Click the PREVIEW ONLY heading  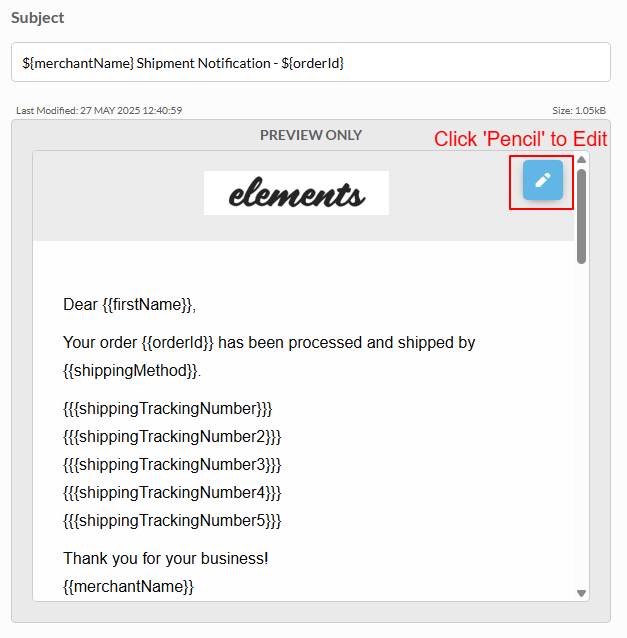311,135
